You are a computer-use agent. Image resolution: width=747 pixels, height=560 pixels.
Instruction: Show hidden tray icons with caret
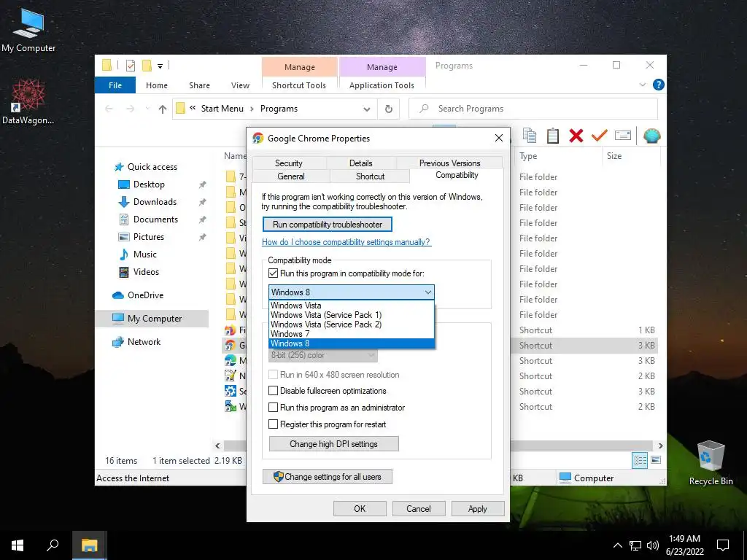click(617, 545)
